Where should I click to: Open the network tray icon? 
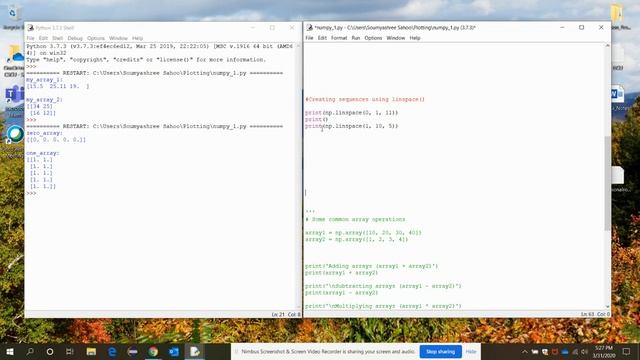coord(575,352)
